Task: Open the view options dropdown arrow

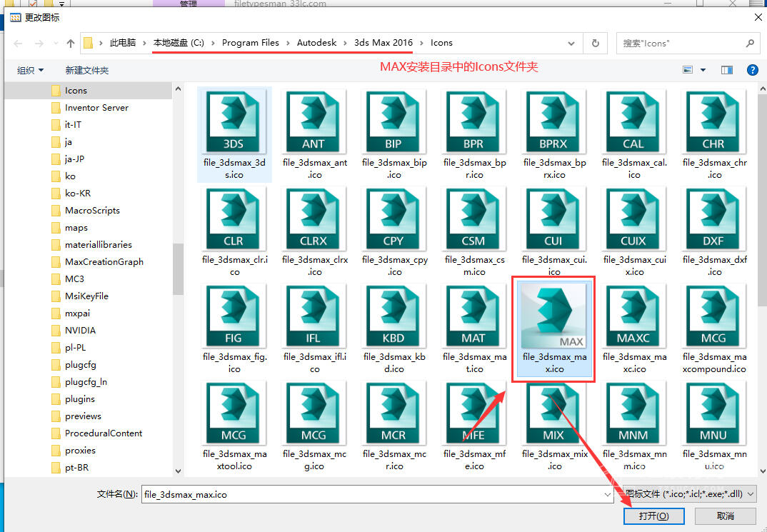Action: 703,70
